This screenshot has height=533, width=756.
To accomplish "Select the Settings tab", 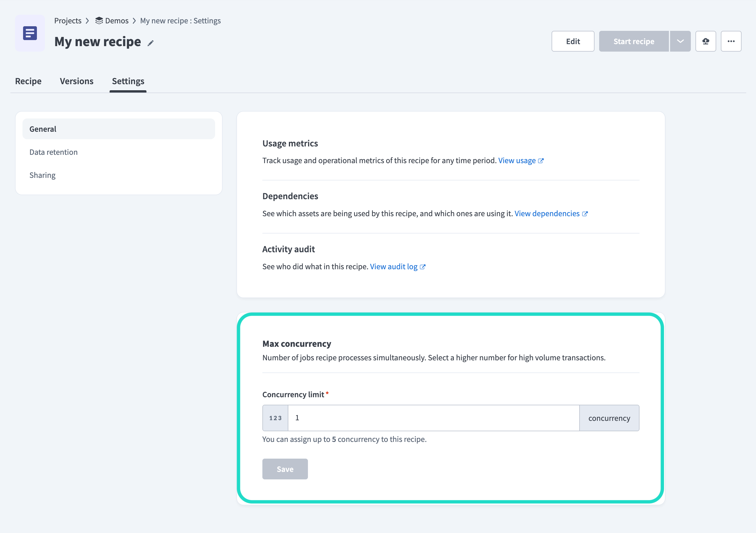I will pos(128,81).
